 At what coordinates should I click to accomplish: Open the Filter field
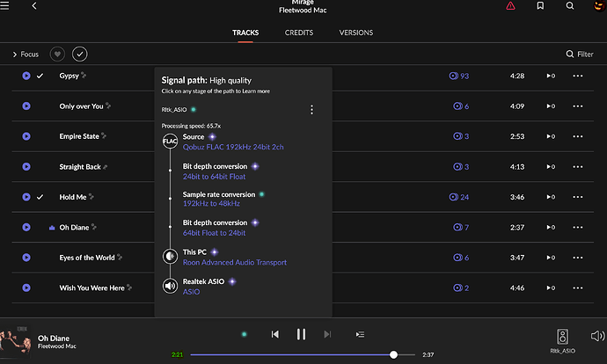pyautogui.click(x=580, y=55)
